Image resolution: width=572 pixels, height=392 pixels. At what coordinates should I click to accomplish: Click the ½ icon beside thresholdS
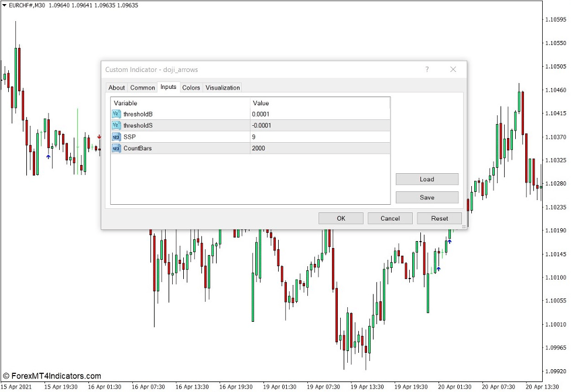pyautogui.click(x=115, y=125)
